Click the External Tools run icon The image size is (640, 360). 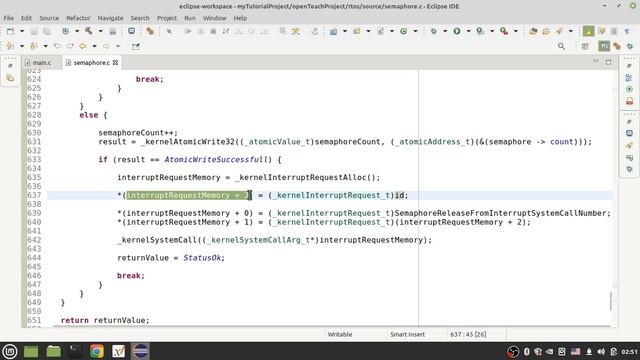point(504,31)
